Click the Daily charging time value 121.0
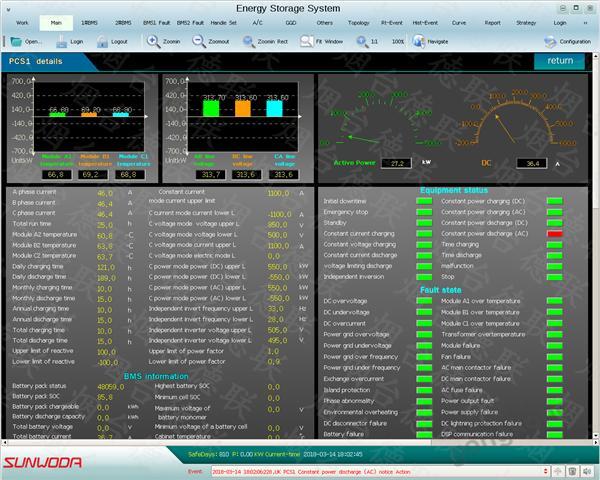Image resolution: width=600 pixels, height=480 pixels. click(106, 267)
